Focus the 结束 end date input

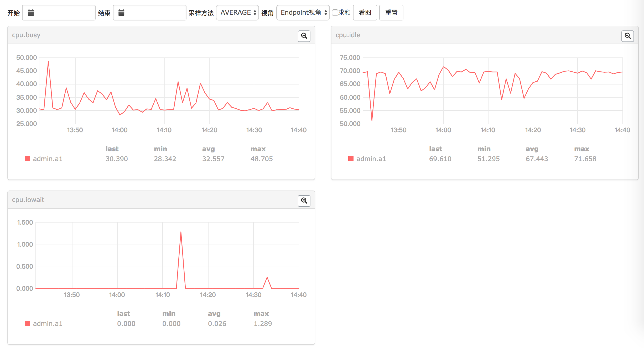tap(154, 13)
